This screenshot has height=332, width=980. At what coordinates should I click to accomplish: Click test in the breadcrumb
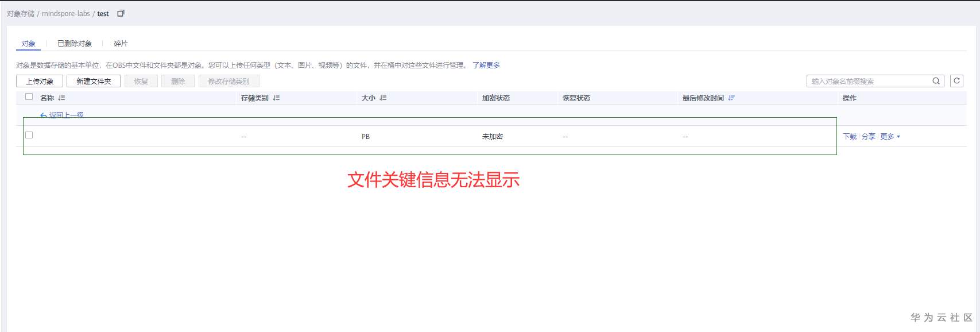(103, 14)
